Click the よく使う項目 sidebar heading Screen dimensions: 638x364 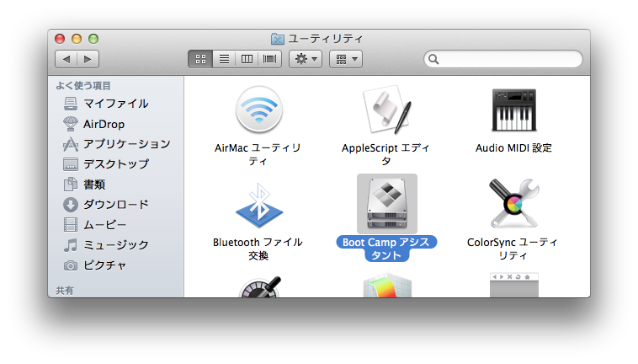[x=83, y=86]
